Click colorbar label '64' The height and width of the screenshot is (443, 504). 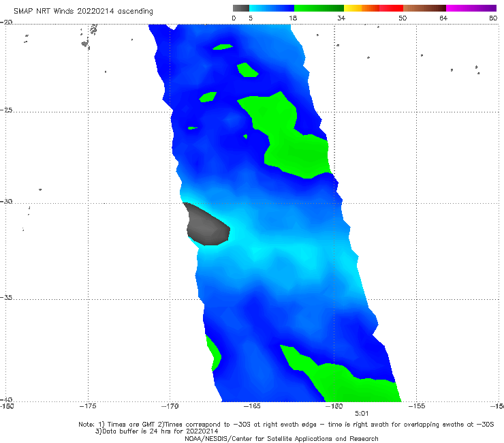point(443,18)
